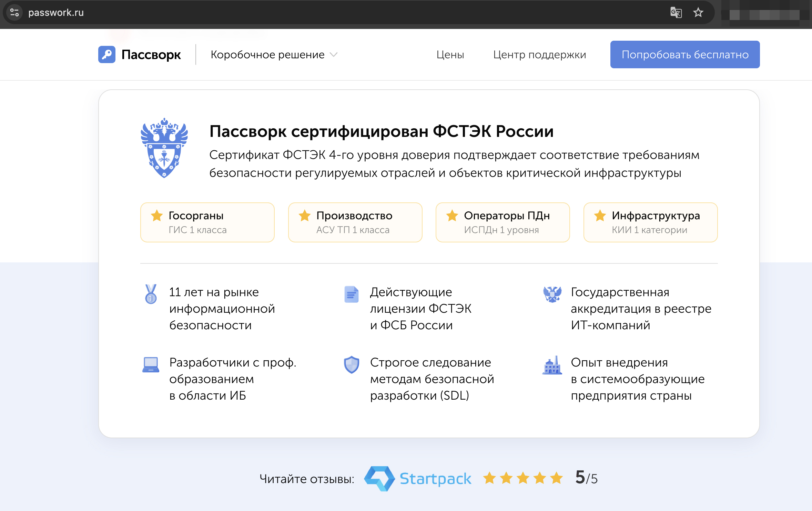The width and height of the screenshot is (812, 511).
Task: Click the Попробовать бесплатно button
Action: pyautogui.click(x=685, y=54)
